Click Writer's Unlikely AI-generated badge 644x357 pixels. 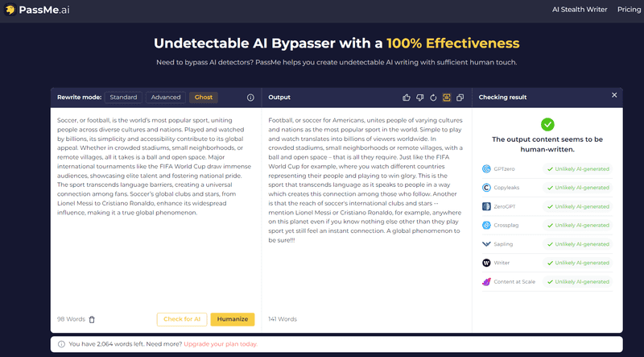(577, 263)
